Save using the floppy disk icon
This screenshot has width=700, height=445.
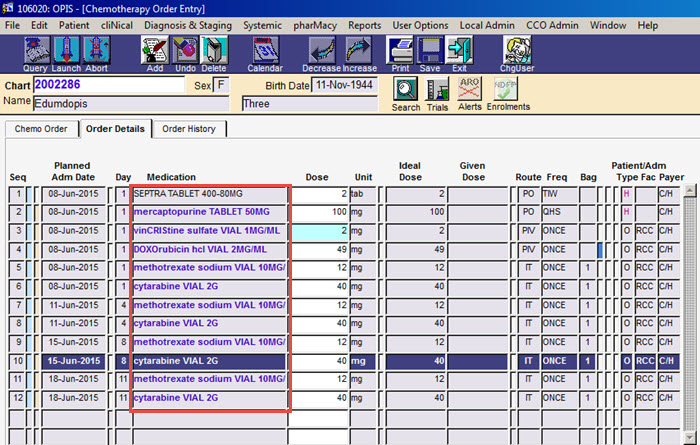click(430, 51)
